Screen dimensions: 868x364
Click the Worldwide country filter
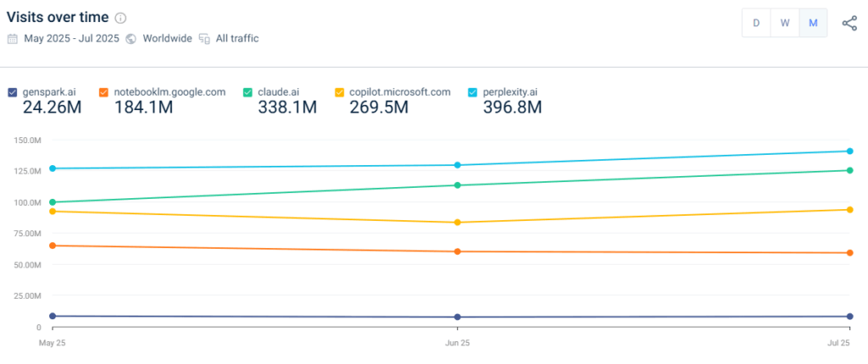[x=167, y=39]
